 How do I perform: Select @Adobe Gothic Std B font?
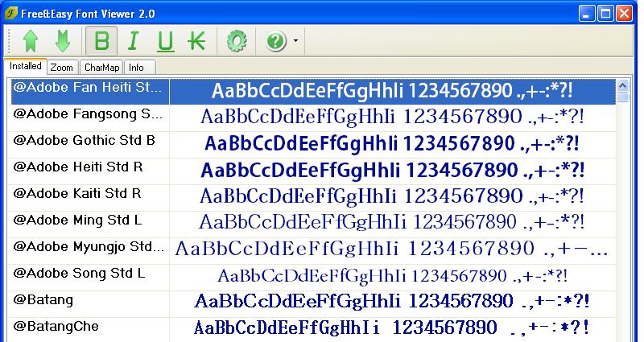(x=85, y=141)
